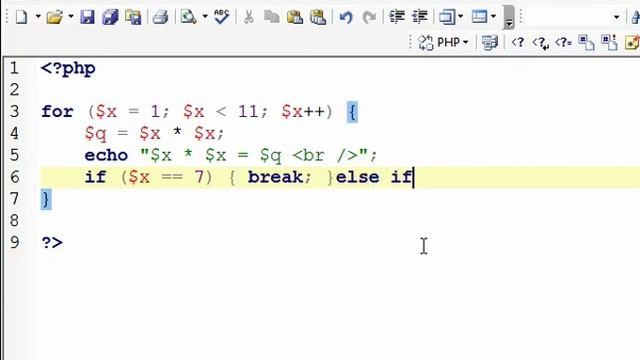Expand the Find magnifier dropdown arrow

(x=205, y=17)
